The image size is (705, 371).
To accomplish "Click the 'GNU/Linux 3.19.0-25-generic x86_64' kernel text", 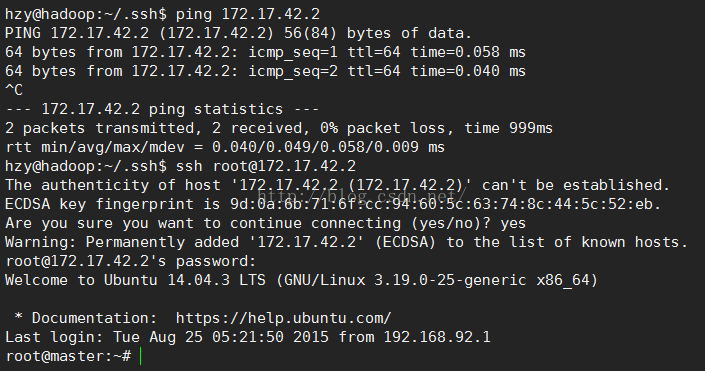I will [437, 280].
